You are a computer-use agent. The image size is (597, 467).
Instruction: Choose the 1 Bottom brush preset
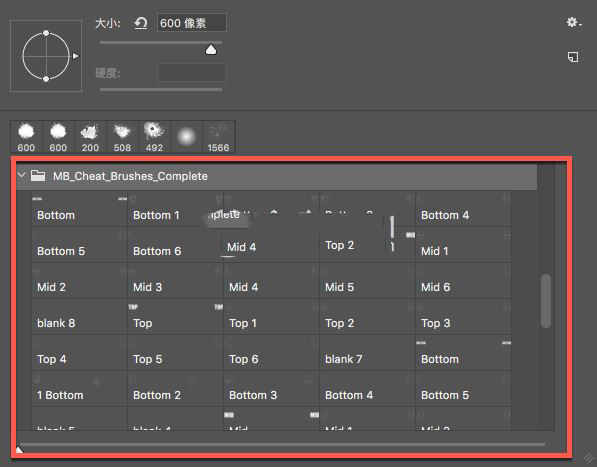click(x=79, y=389)
